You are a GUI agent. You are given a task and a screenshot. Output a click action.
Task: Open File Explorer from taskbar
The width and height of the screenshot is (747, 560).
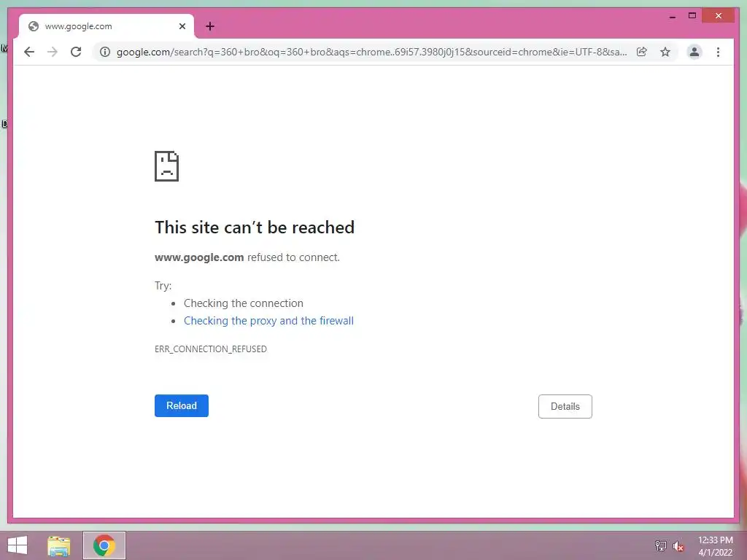(59, 545)
